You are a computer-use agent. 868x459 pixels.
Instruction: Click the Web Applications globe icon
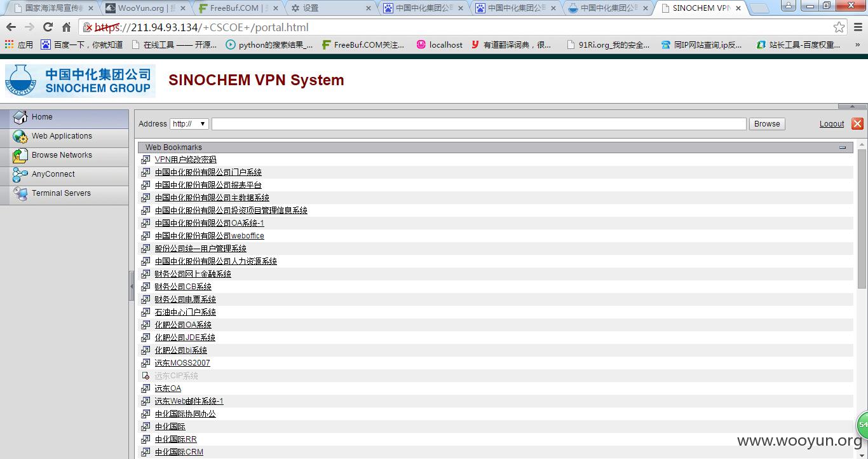(x=20, y=137)
